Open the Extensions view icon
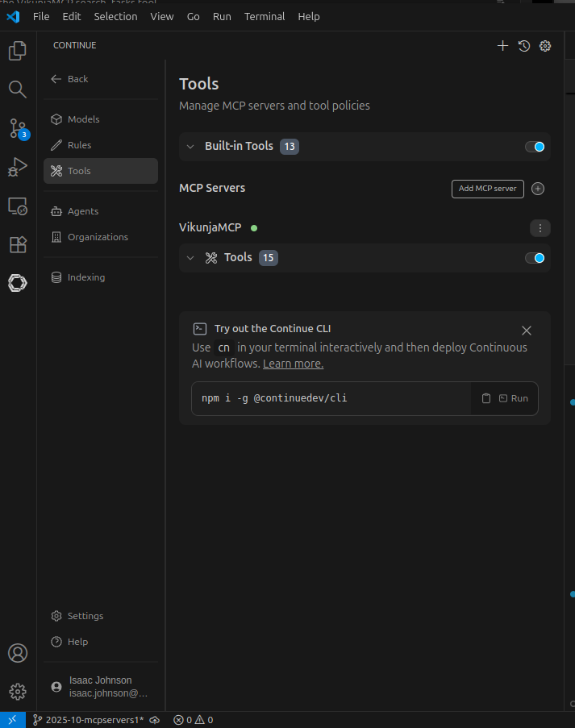This screenshot has height=728, width=575. 17,244
